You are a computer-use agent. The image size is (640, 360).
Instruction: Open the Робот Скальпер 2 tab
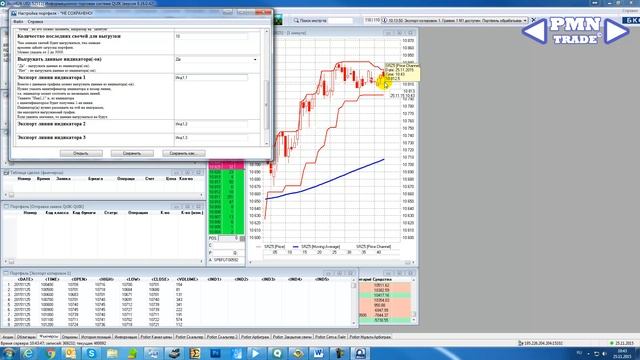pos(222,337)
